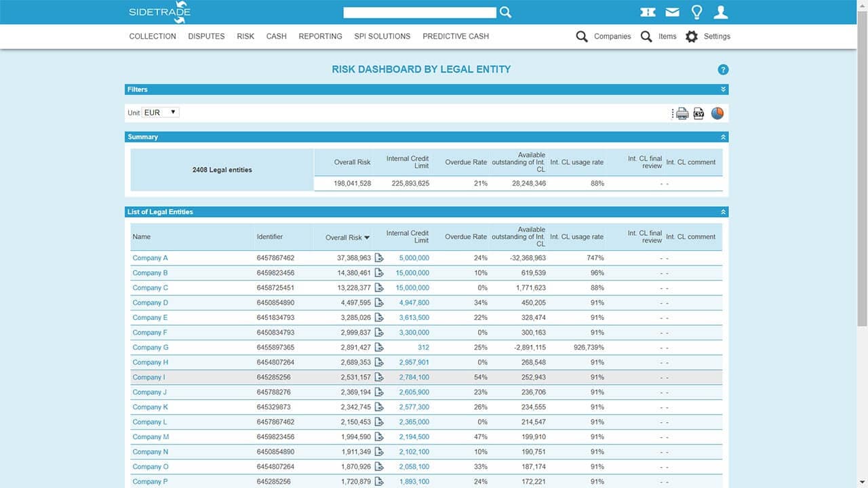Open Company A details

tap(150, 258)
